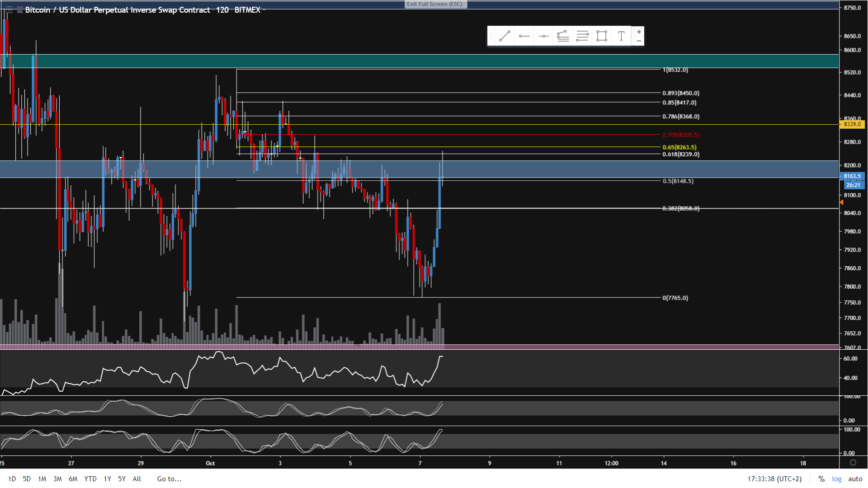Image resolution: width=868 pixels, height=488 pixels.
Task: Select the Fib Retracement tool
Action: click(x=582, y=36)
